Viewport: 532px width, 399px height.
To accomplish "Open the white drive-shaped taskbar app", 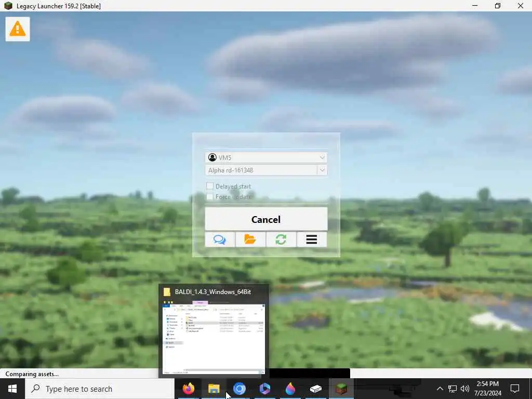I will click(315, 389).
